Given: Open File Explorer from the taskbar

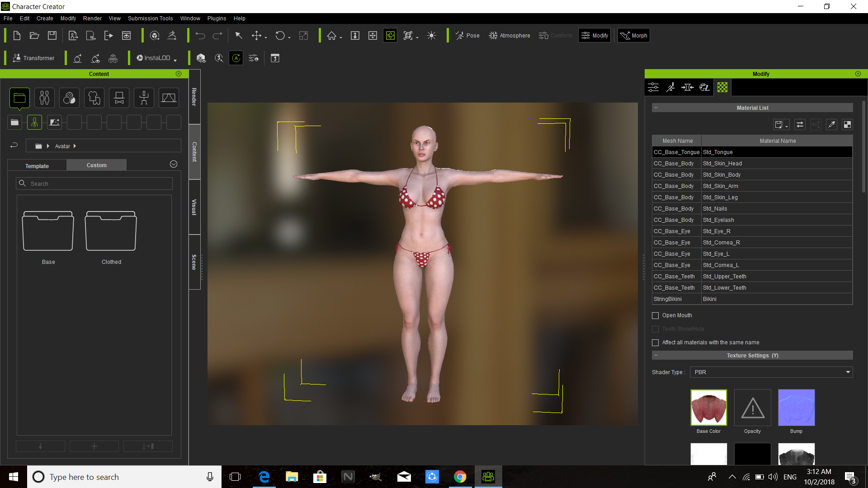Looking at the screenshot, I should click(x=292, y=477).
